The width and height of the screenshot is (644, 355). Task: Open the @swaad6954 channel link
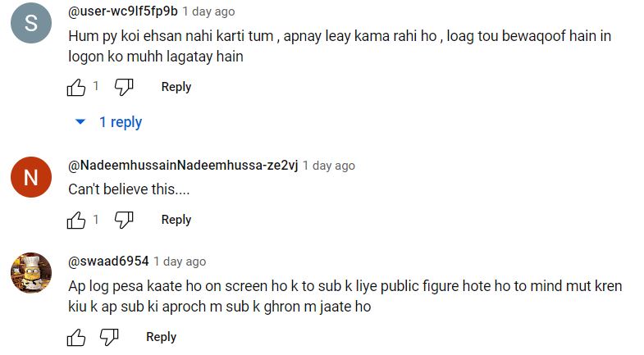[108, 262]
